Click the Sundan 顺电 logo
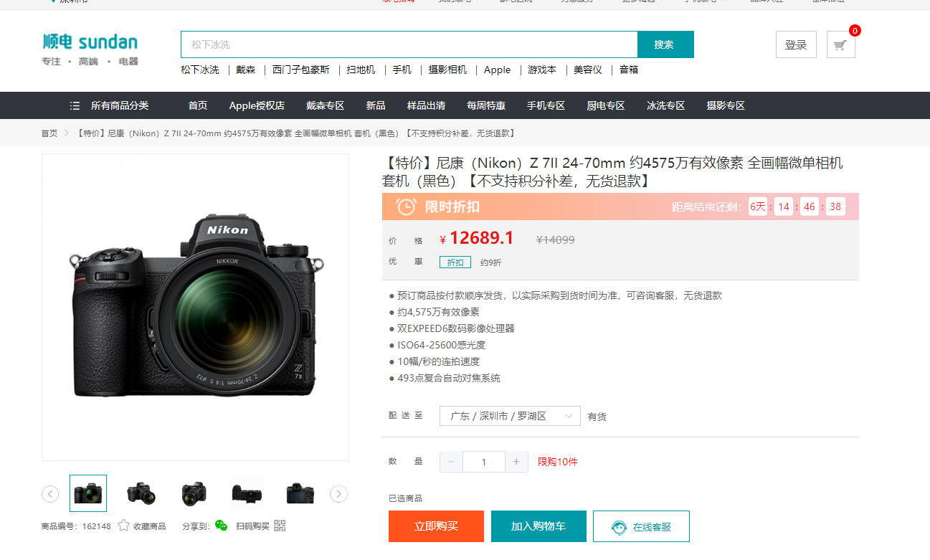 pyautogui.click(x=90, y=49)
